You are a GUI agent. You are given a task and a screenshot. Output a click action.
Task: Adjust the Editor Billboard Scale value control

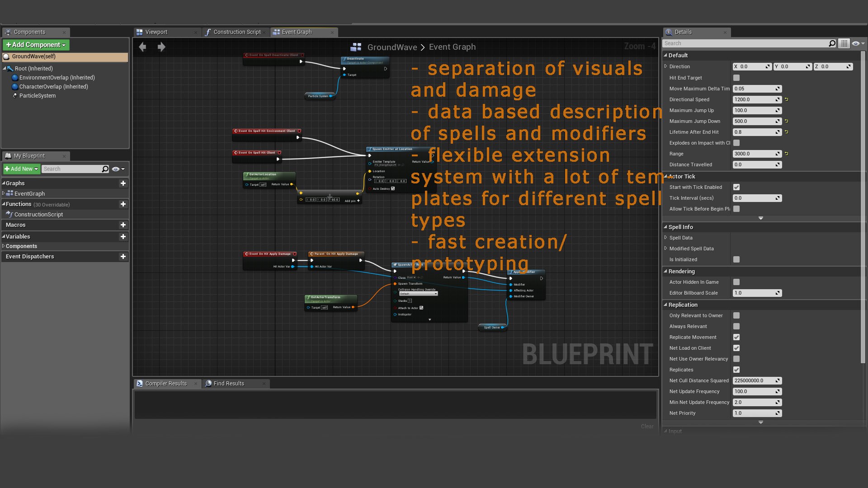[757, 293]
